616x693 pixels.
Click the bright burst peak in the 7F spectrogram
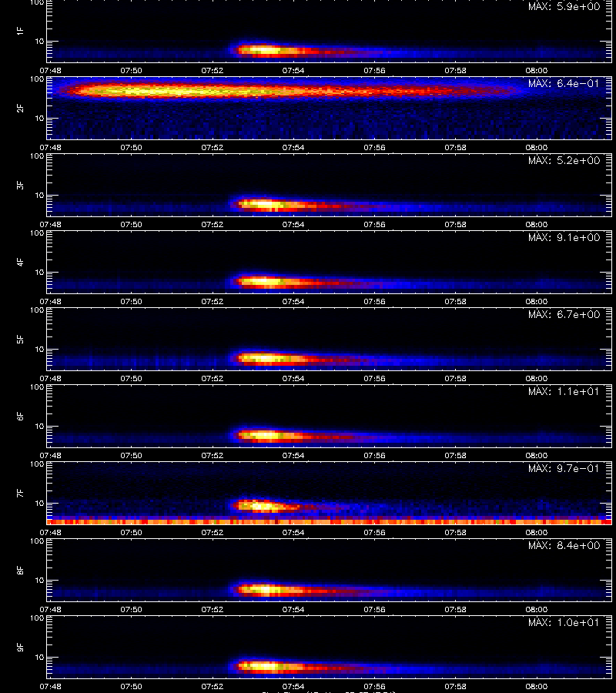coord(261,506)
